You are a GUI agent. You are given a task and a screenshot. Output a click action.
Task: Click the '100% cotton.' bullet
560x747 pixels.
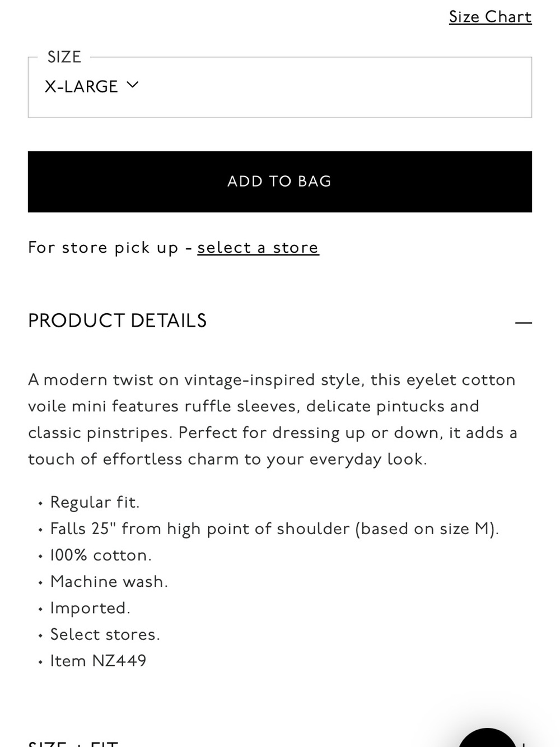pyautogui.click(x=101, y=555)
